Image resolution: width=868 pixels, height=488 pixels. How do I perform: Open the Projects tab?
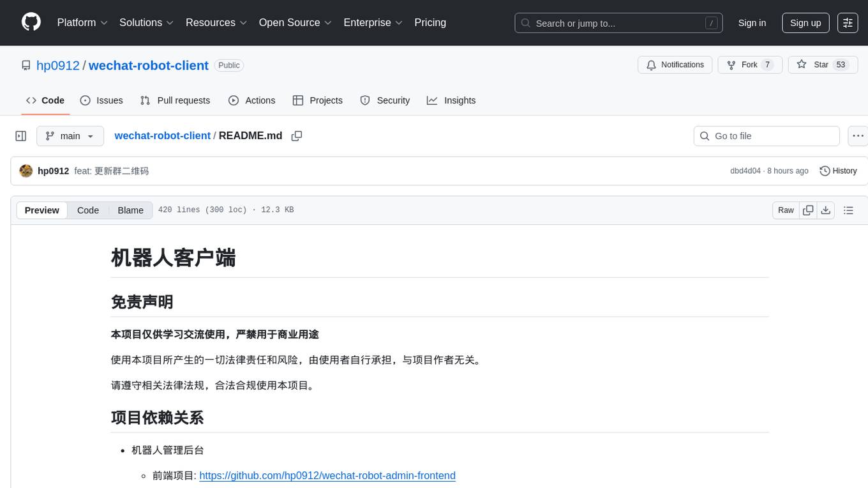pos(318,100)
